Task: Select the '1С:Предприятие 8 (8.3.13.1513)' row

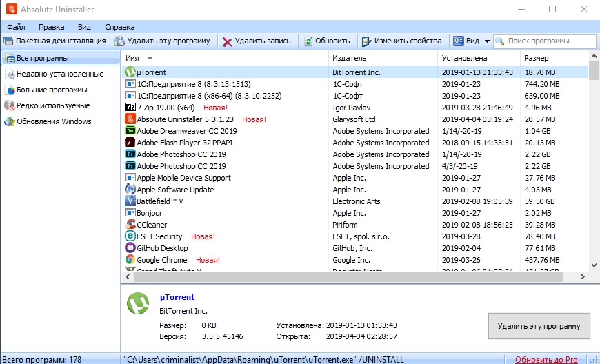Action: 355,83
